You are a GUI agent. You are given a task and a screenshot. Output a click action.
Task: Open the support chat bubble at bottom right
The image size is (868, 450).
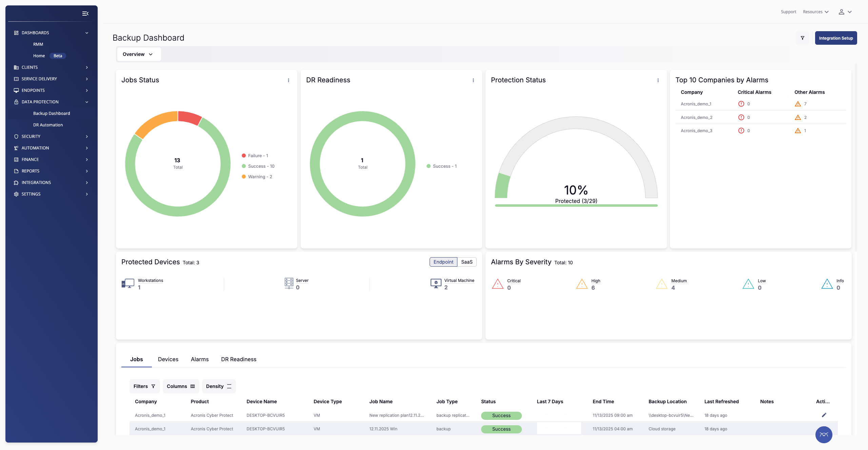click(823, 434)
